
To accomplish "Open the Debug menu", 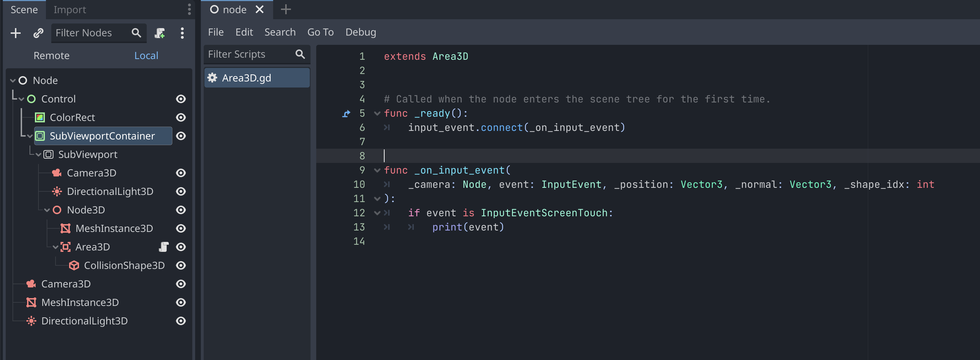I will [360, 32].
